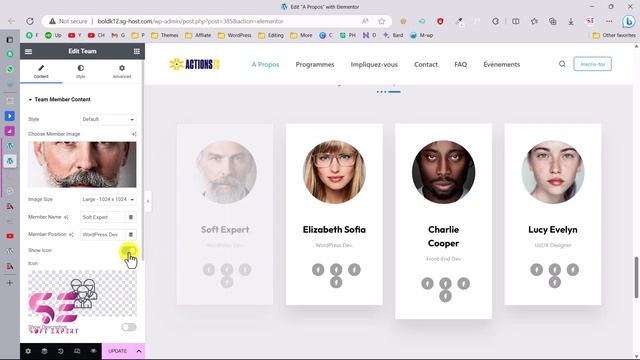640x360 pixels.
Task: Open the Navigator layers icon
Action: coord(44,351)
